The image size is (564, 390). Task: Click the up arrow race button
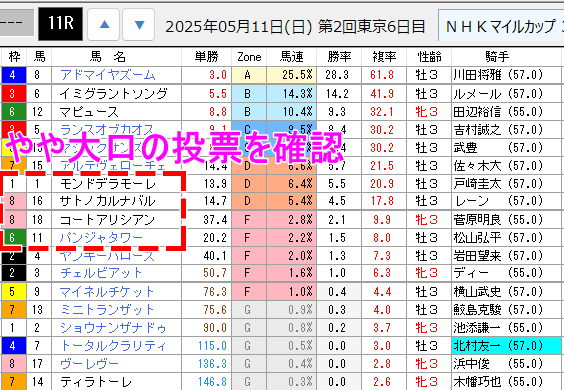pos(104,24)
